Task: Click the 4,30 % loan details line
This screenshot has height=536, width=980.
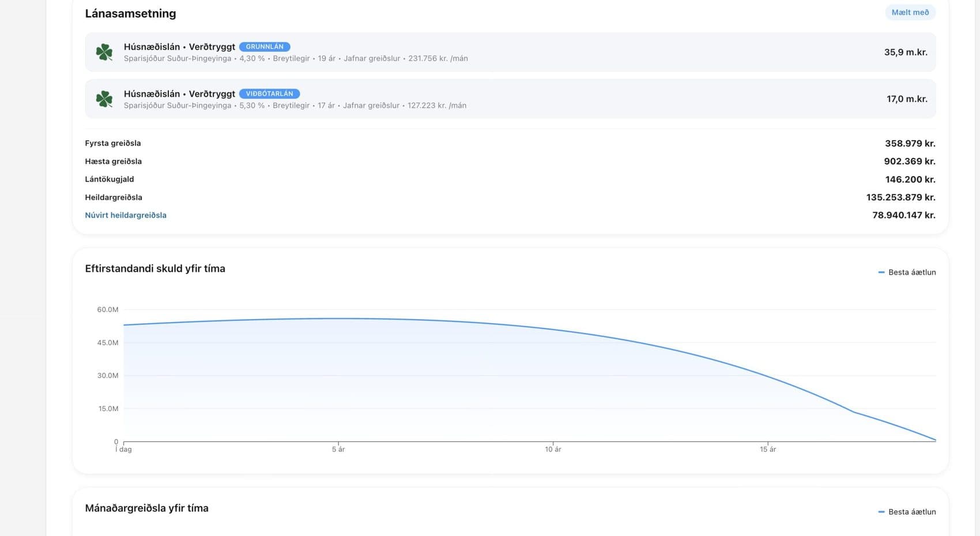Action: pyautogui.click(x=296, y=58)
